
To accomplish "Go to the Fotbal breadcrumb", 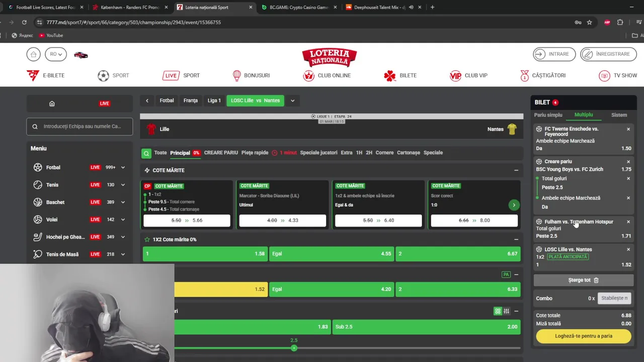I will point(167,101).
